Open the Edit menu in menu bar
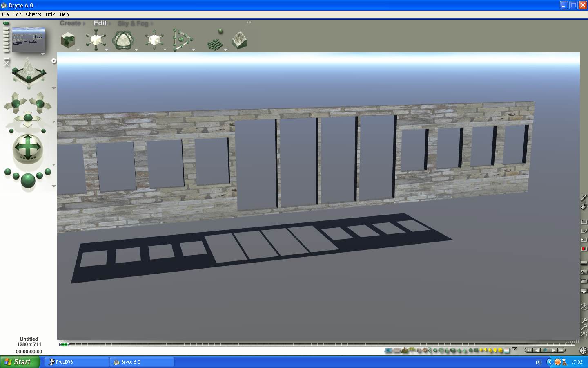This screenshot has width=588, height=368. click(17, 14)
